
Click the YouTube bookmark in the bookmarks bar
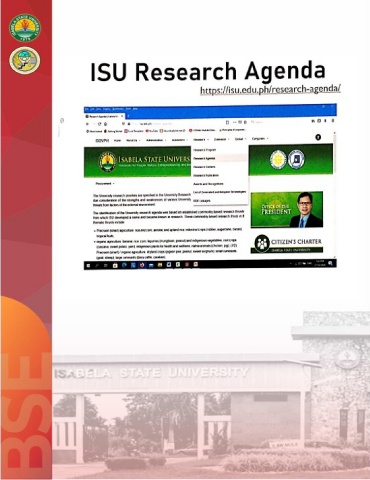point(152,131)
